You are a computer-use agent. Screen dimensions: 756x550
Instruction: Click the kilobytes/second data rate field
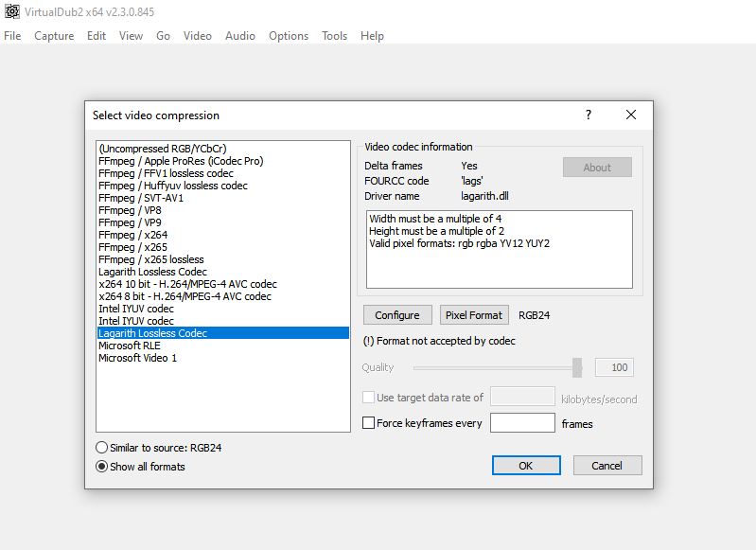click(x=522, y=397)
